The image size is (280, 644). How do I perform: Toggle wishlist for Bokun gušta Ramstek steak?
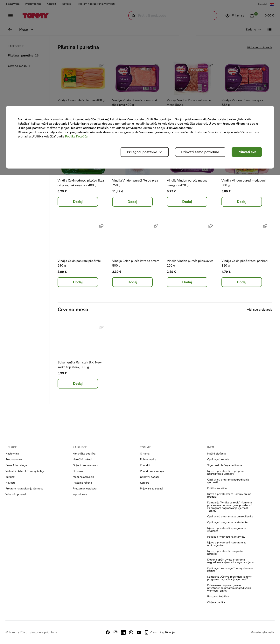[x=101, y=327]
